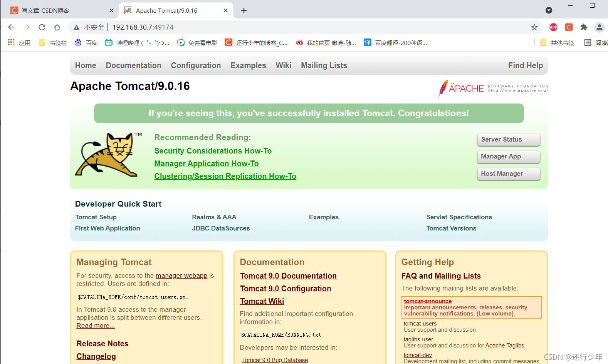Click the browser forward arrow
608x364 pixels.
coord(26,27)
